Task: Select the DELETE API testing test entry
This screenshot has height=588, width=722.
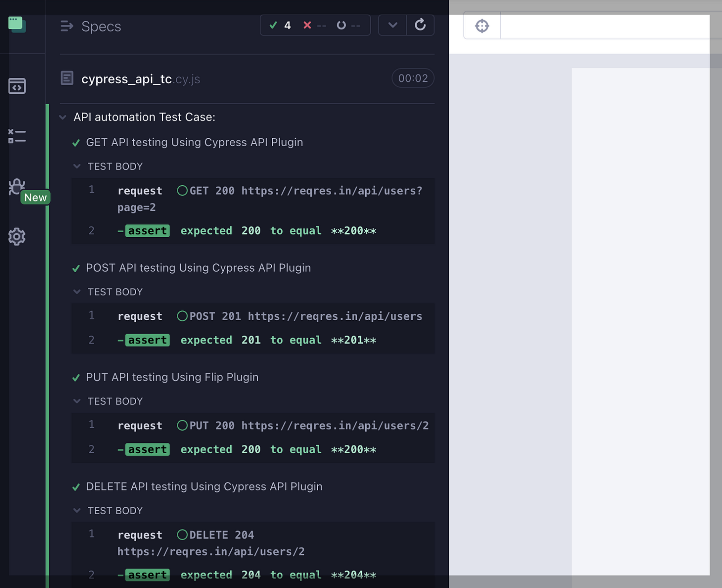Action: pyautogui.click(x=204, y=487)
